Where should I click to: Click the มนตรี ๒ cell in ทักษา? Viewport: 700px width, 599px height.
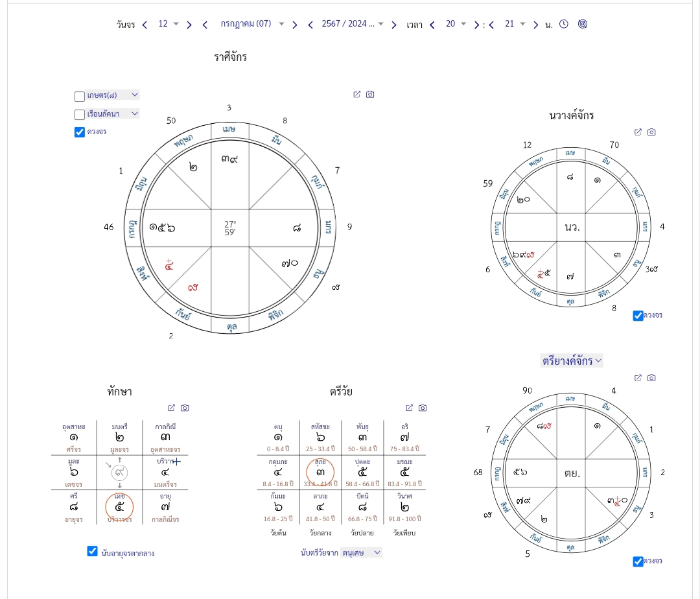pos(119,438)
